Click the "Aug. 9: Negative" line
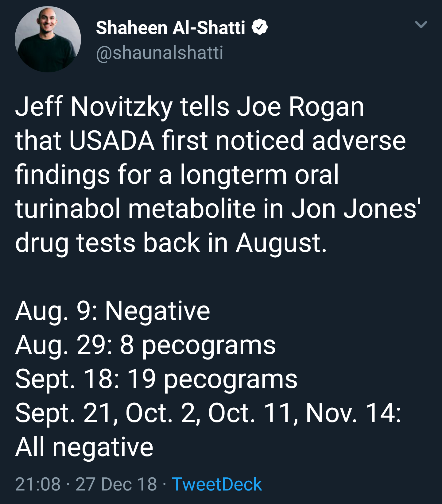Image resolution: width=442 pixels, height=504 pixels. (x=112, y=311)
